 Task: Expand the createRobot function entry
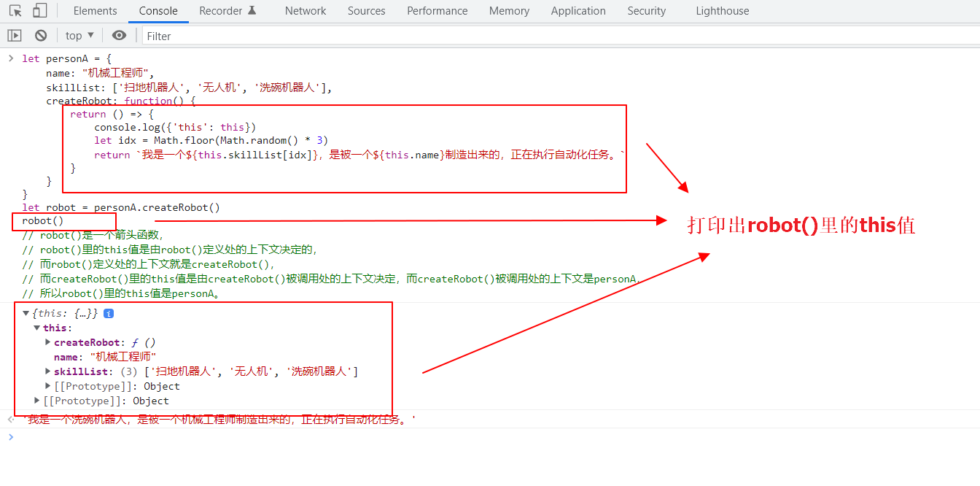pyautogui.click(x=47, y=342)
